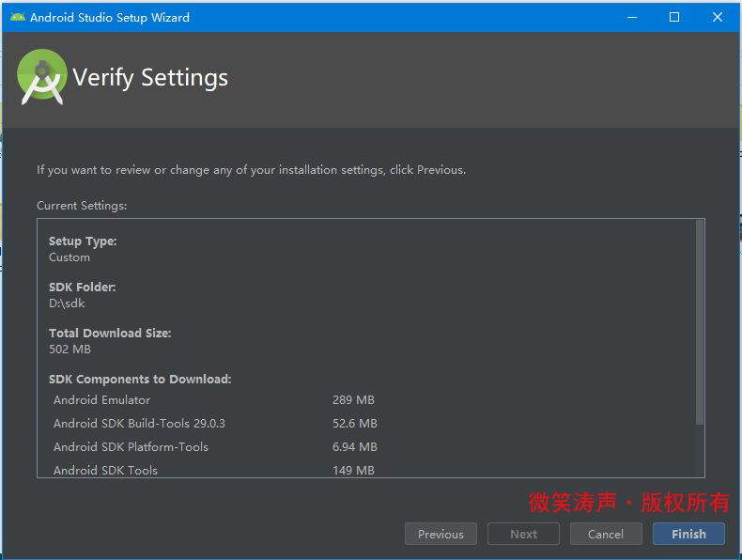Cancel the setup wizard
The height and width of the screenshot is (560, 742).
coord(606,534)
